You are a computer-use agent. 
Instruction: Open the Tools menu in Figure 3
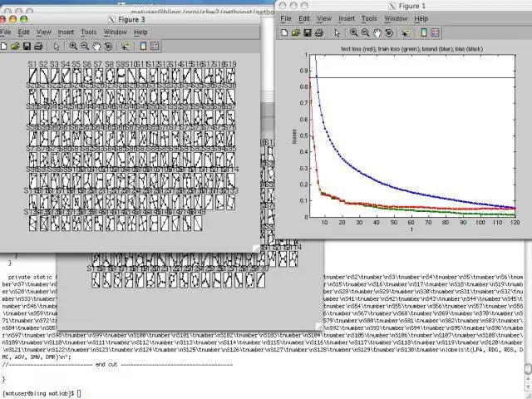click(89, 32)
